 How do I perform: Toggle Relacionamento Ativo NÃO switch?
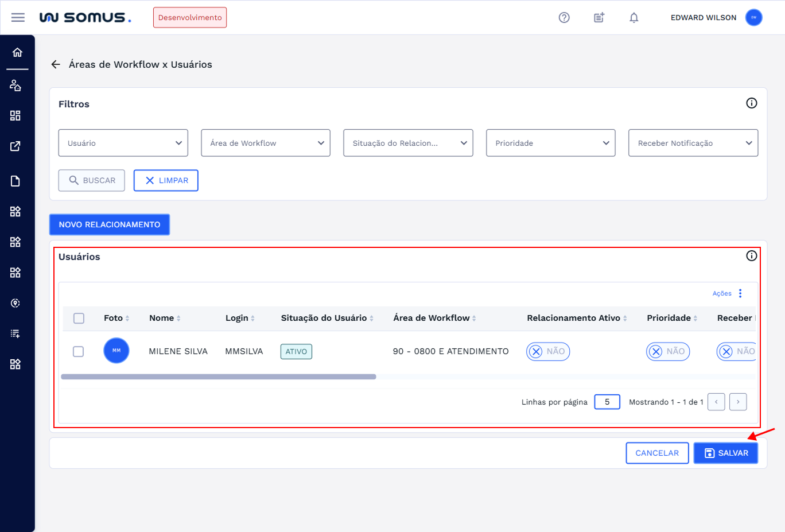(547, 351)
